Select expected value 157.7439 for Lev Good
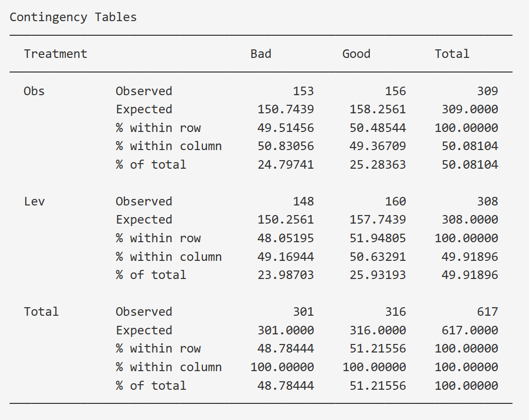Screen dimensions: 529x420 pos(377,220)
